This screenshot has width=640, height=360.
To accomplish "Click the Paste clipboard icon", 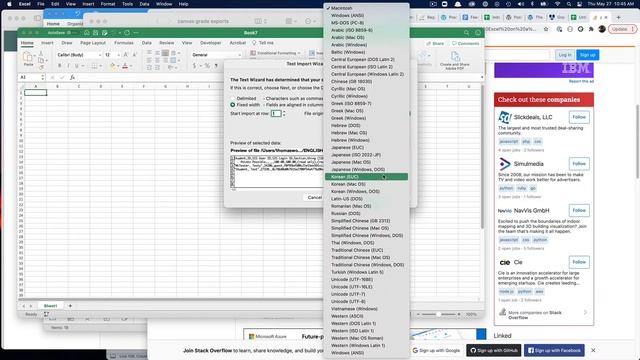I will pyautogui.click(x=28, y=56).
